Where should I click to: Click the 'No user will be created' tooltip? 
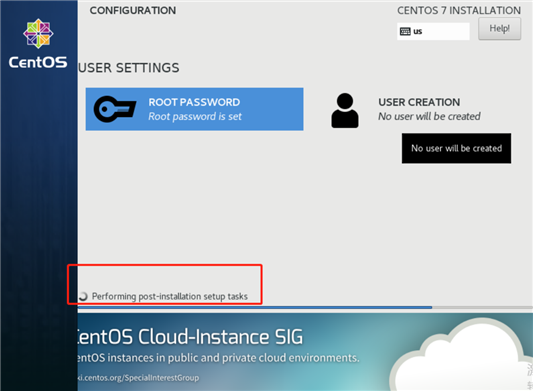[456, 148]
